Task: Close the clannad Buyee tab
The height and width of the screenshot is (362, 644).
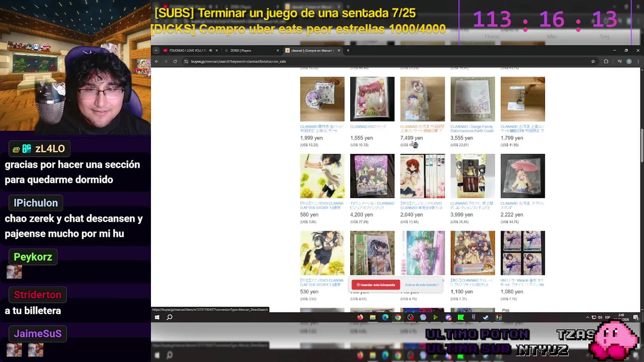Action: [339, 50]
